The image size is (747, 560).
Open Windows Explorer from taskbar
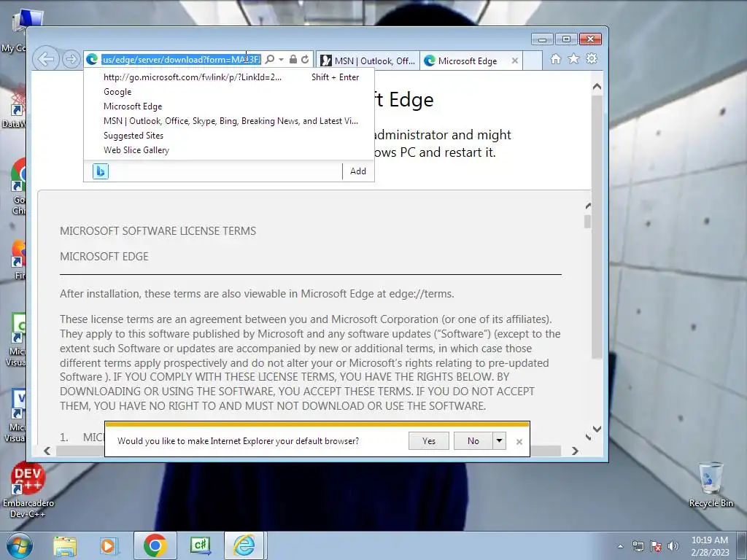tap(65, 546)
